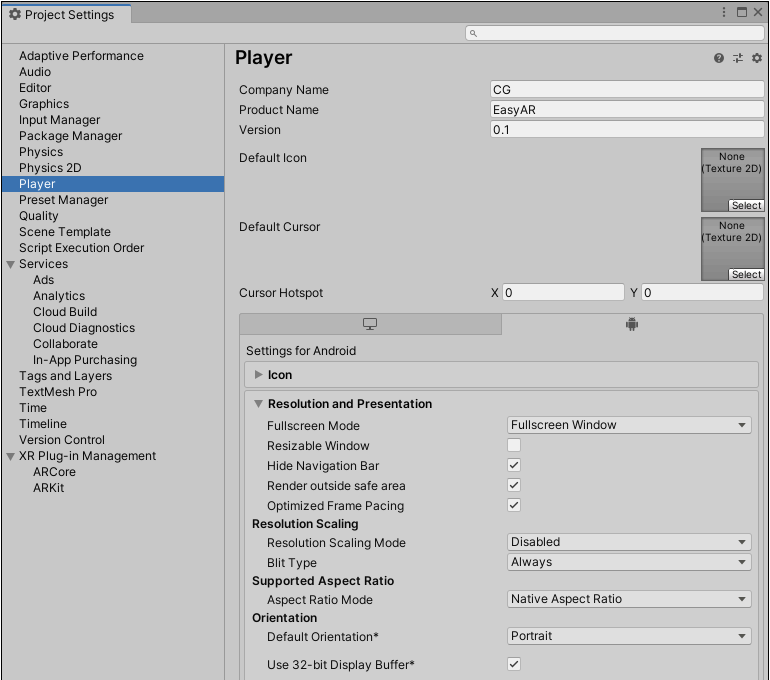This screenshot has height=680, width=770.
Task: Expand the Icon section
Action: (x=260, y=375)
